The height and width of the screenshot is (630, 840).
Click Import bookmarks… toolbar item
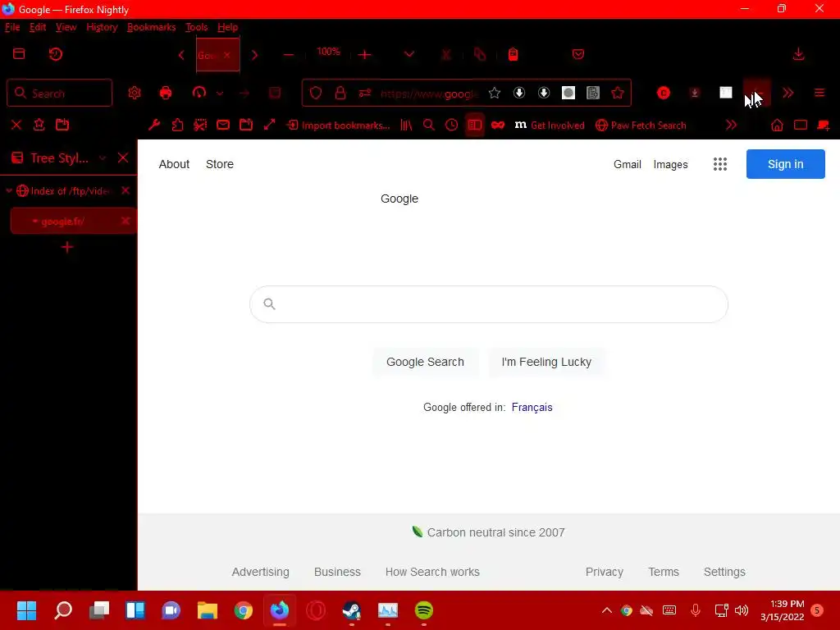(339, 126)
